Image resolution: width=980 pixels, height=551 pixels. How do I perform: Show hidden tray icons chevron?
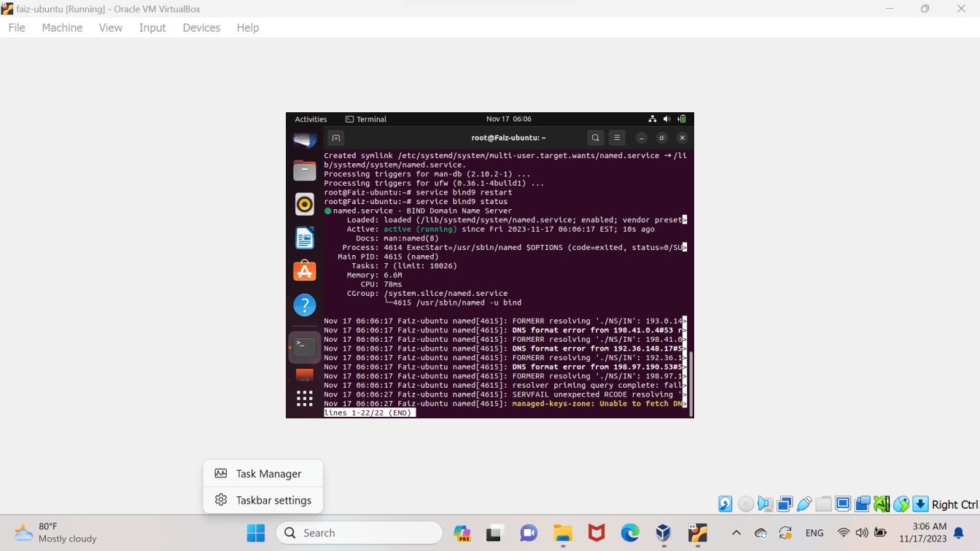pos(736,533)
